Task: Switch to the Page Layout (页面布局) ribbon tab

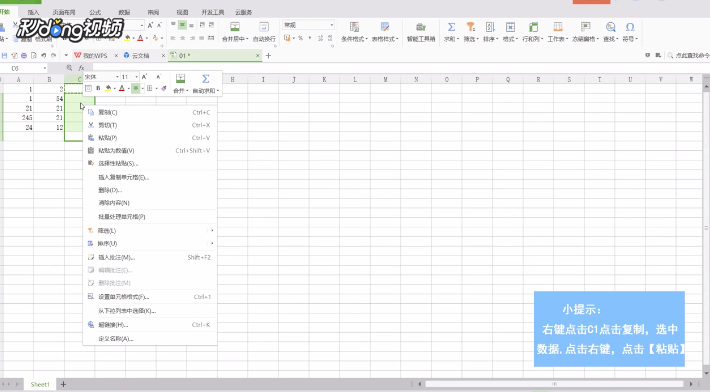Action: tap(64, 12)
